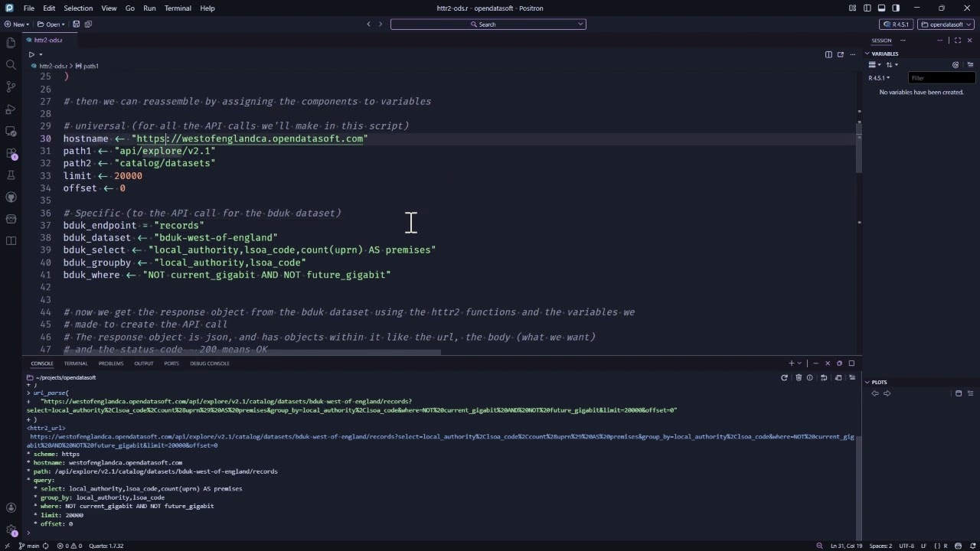The image size is (980, 551).
Task: Restart the R console session
Action: (x=784, y=377)
